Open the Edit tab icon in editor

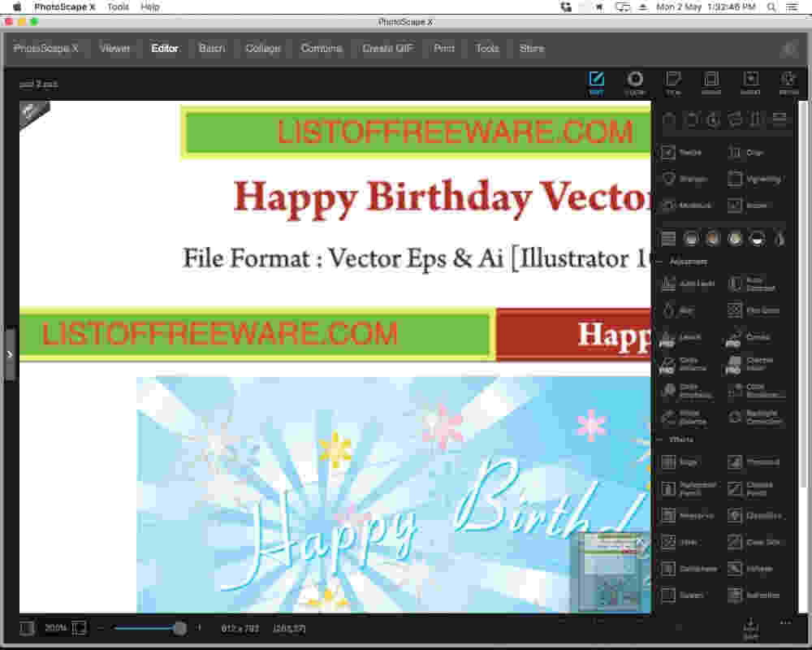click(x=596, y=83)
